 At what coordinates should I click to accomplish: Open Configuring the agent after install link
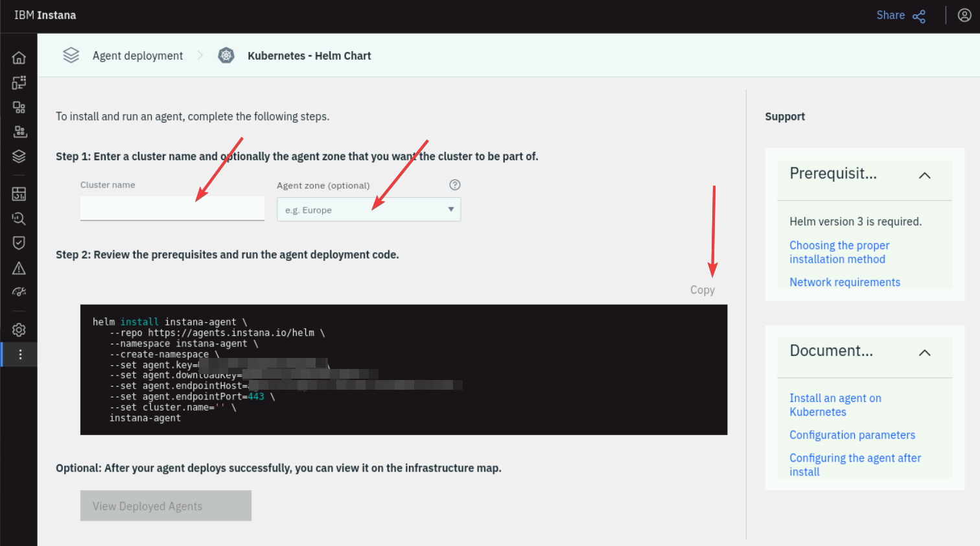point(855,465)
